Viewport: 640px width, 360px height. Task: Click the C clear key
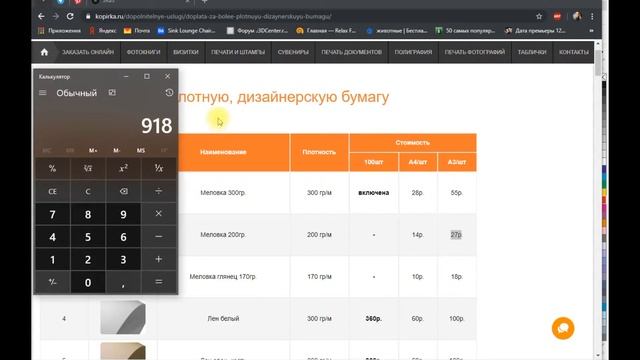(88, 191)
